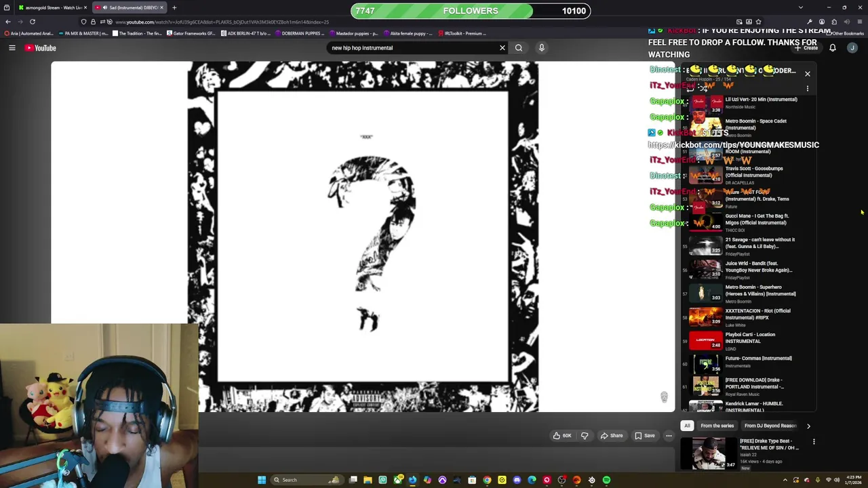Open the Create button in YouTube
The height and width of the screenshot is (488, 868).
pos(808,48)
